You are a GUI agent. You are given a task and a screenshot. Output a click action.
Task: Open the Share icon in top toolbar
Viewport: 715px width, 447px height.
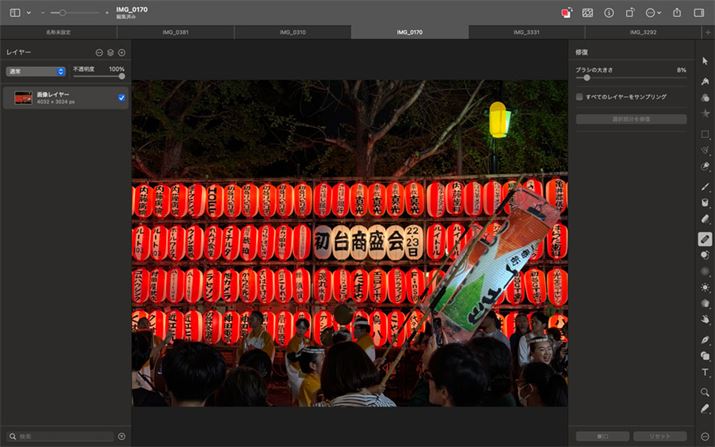coord(677,12)
